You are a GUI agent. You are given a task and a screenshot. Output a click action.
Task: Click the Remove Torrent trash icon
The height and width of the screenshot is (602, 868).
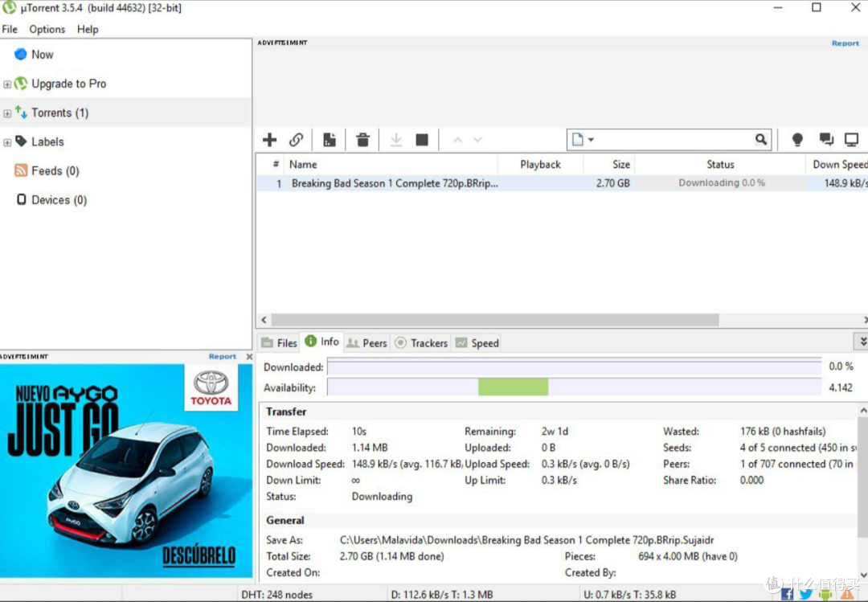[362, 140]
